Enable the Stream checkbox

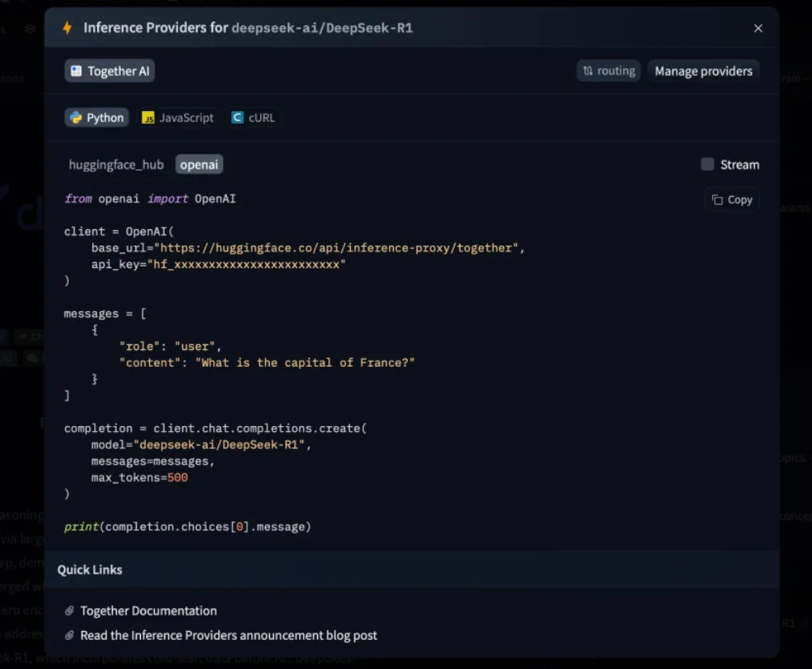707,164
